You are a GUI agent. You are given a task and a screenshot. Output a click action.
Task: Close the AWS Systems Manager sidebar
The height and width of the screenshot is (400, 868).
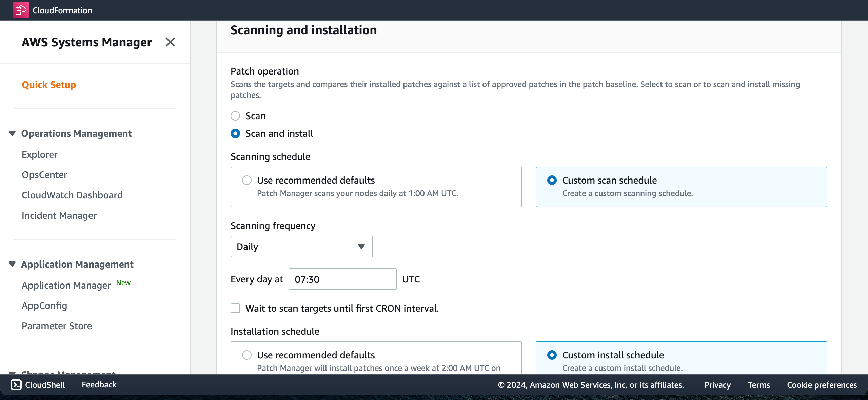tap(170, 42)
